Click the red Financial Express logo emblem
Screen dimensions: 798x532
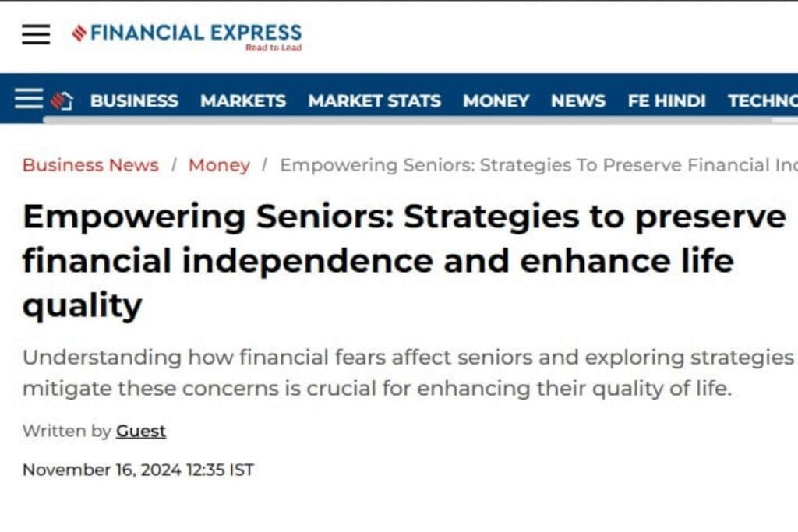tap(79, 33)
